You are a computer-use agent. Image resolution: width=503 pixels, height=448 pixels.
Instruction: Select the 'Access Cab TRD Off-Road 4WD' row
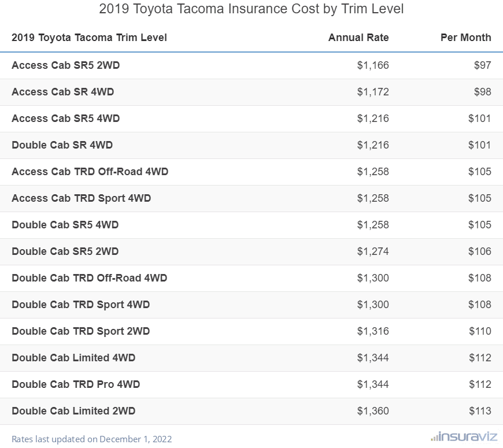click(x=89, y=172)
